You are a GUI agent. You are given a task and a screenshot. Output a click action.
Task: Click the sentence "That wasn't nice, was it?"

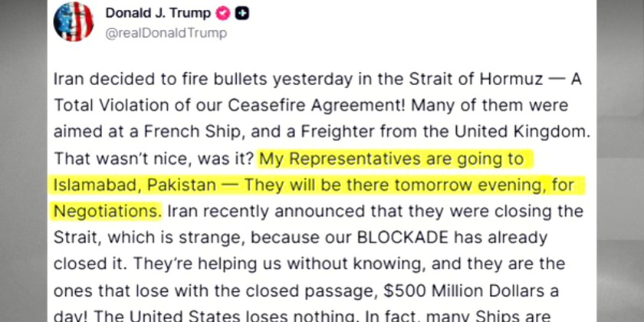153,159
